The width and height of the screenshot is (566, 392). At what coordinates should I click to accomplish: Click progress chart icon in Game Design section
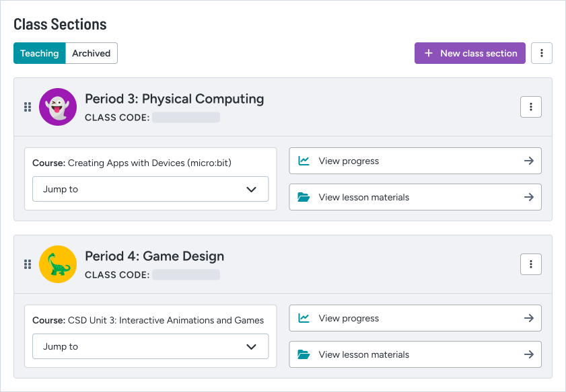pyautogui.click(x=304, y=318)
